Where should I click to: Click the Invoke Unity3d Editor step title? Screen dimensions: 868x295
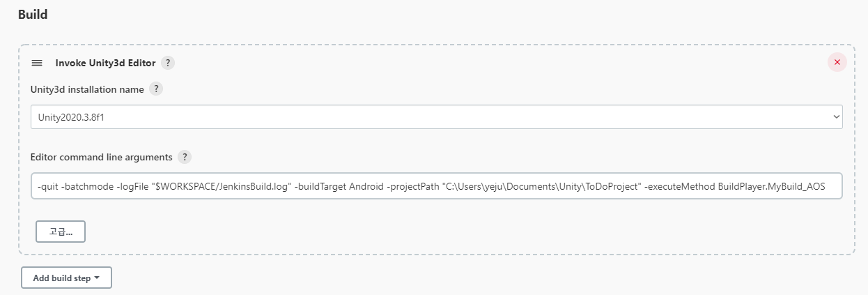(105, 63)
